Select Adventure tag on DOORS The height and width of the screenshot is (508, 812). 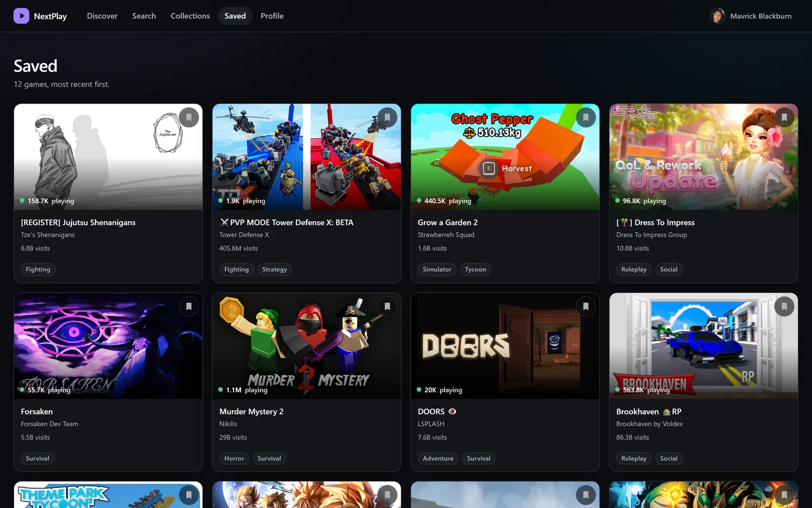(438, 458)
